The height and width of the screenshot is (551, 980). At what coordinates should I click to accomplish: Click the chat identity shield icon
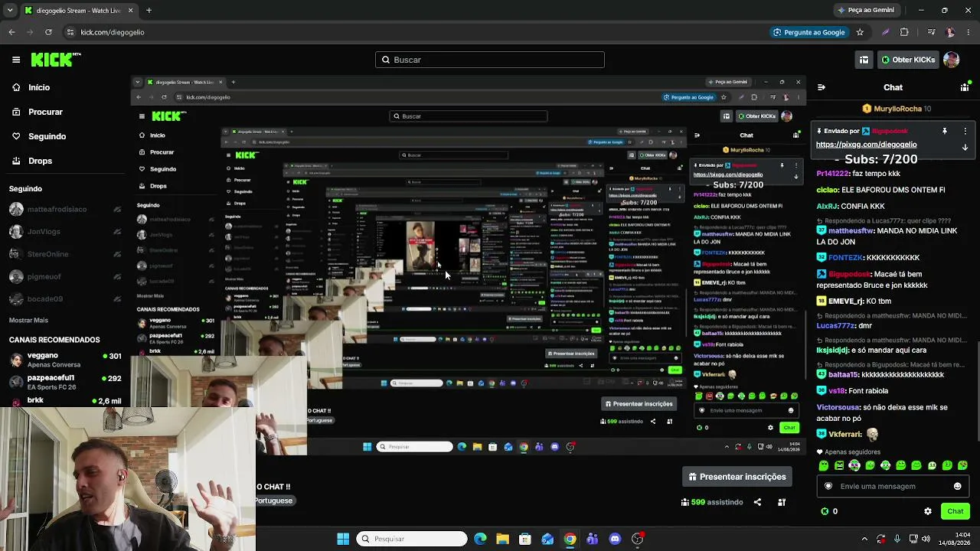pyautogui.click(x=828, y=486)
